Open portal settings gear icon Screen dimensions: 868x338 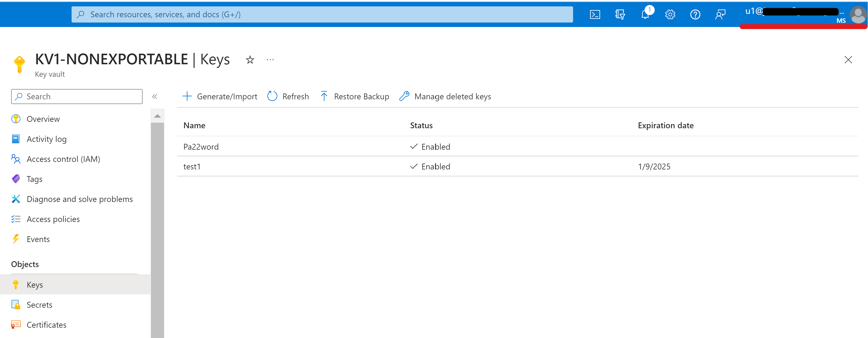(670, 14)
